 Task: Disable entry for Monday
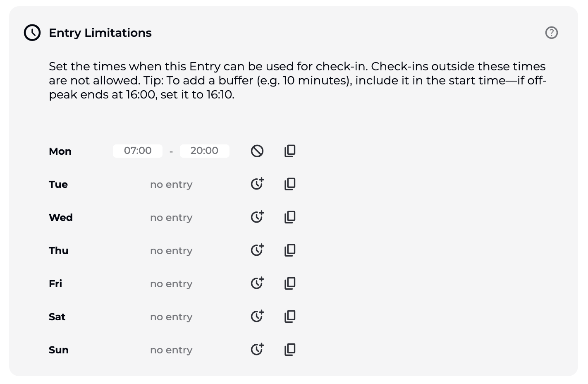coord(257,151)
